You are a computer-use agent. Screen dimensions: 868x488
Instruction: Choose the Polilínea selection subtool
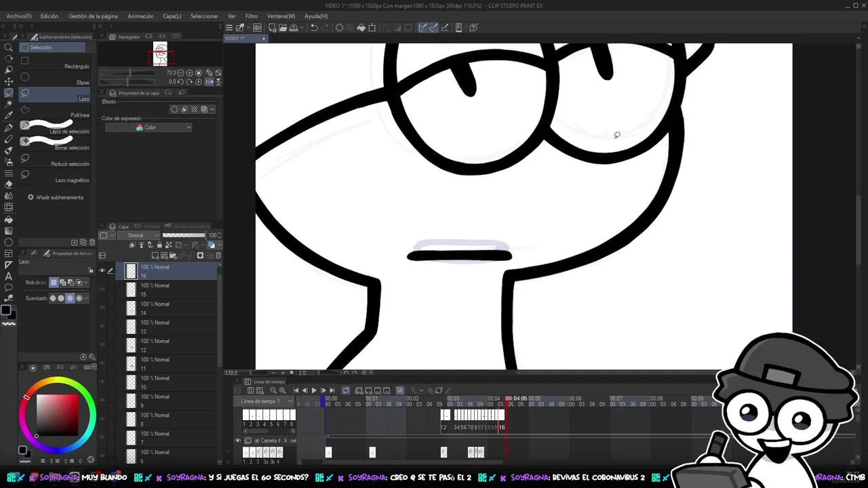pyautogui.click(x=54, y=110)
